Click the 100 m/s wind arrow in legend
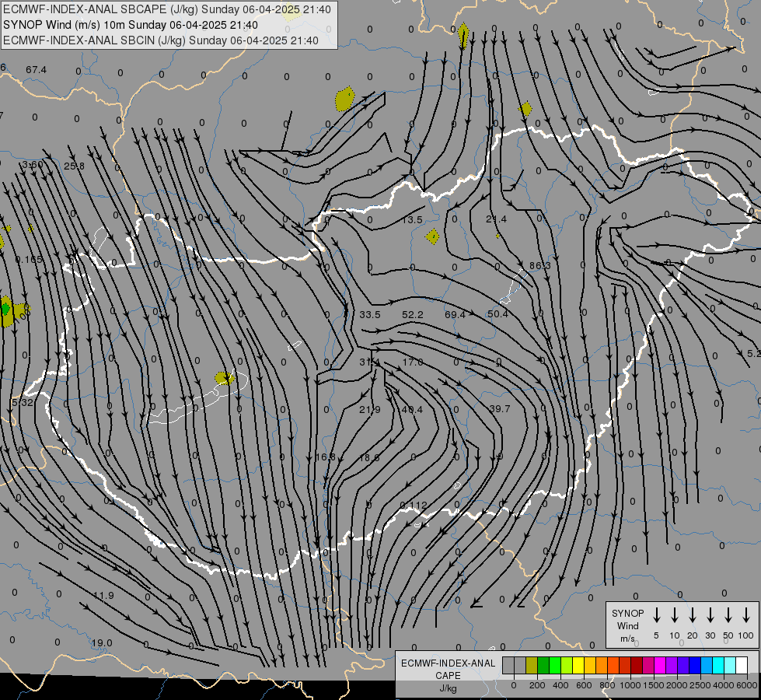 [x=746, y=615]
